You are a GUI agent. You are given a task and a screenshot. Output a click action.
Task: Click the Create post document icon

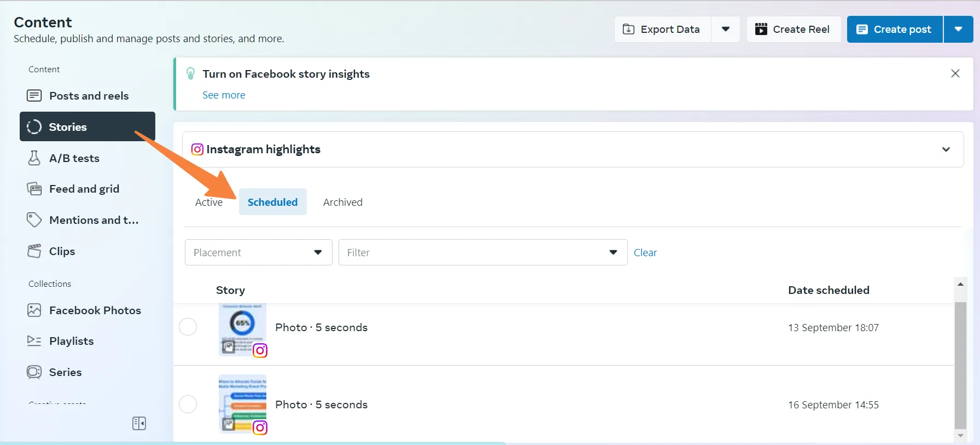click(862, 29)
